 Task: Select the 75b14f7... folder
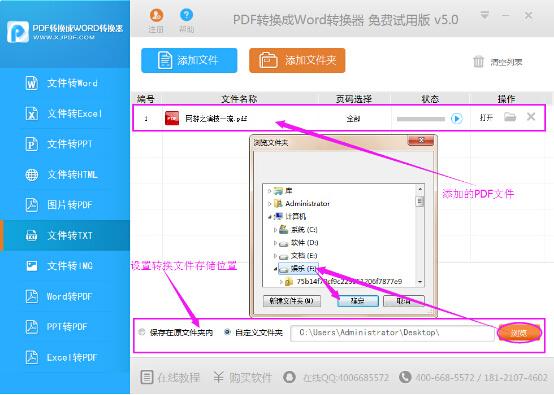coord(343,282)
